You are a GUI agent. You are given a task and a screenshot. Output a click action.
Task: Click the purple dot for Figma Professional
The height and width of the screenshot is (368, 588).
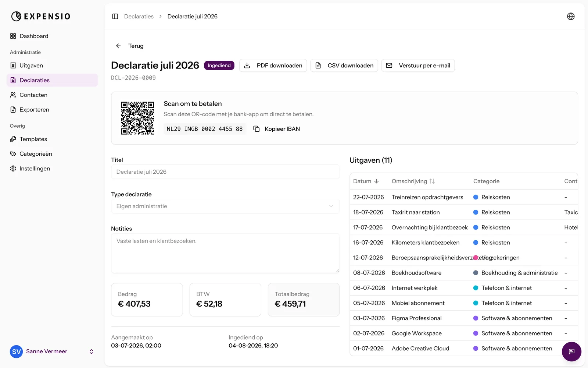tap(476, 318)
